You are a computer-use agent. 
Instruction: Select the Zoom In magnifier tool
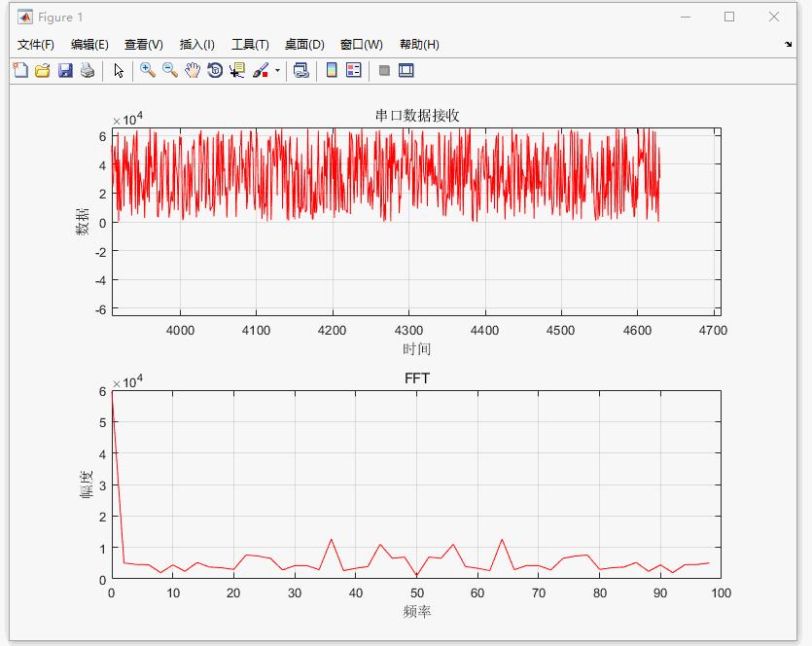click(x=147, y=70)
